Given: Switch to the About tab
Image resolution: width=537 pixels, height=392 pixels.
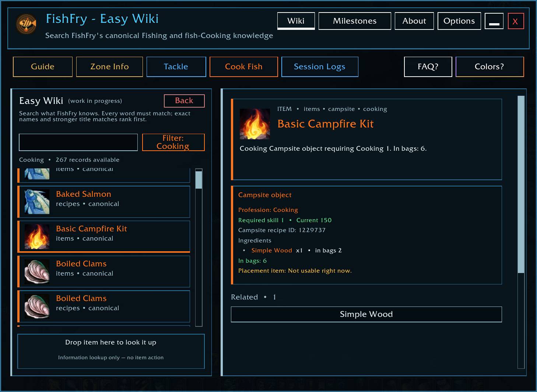Looking at the screenshot, I should point(414,21).
